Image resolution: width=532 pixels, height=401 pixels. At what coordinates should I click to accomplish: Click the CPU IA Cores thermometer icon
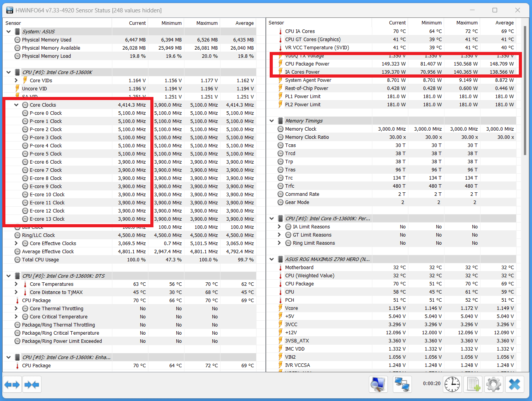click(x=281, y=31)
